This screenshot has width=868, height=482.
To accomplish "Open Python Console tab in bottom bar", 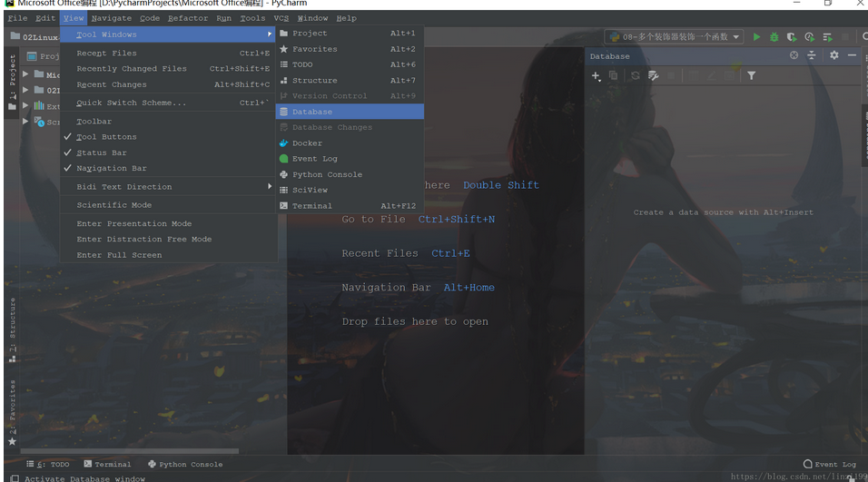I will click(x=185, y=464).
